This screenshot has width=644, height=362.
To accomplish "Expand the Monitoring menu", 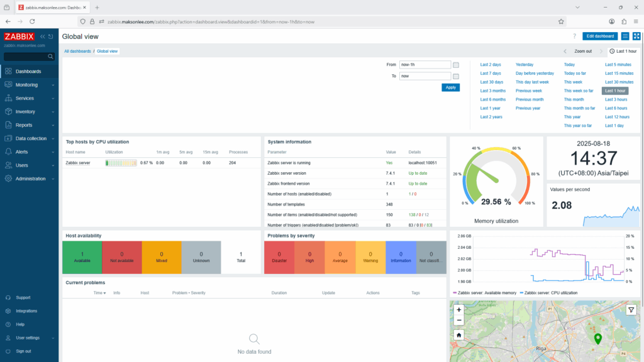I will tap(29, 85).
